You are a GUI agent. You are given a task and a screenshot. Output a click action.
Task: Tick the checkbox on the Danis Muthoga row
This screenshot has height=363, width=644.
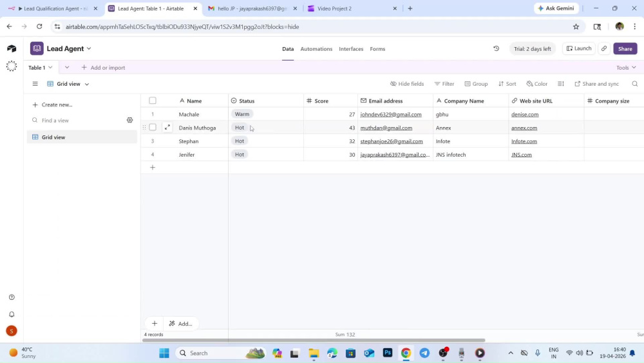pyautogui.click(x=153, y=128)
